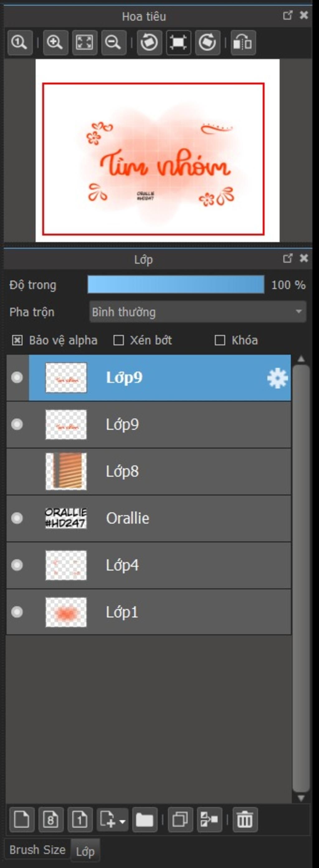319x868 pixels.
Task: Open settings gear for selected Lớp9 layer
Action: pyautogui.click(x=277, y=378)
